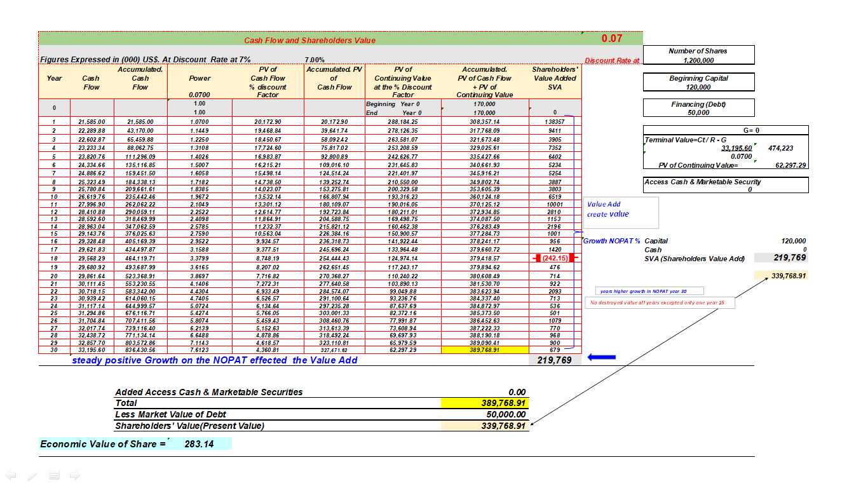
Task: Go to the previous slide arrow
Action: [x=10, y=475]
